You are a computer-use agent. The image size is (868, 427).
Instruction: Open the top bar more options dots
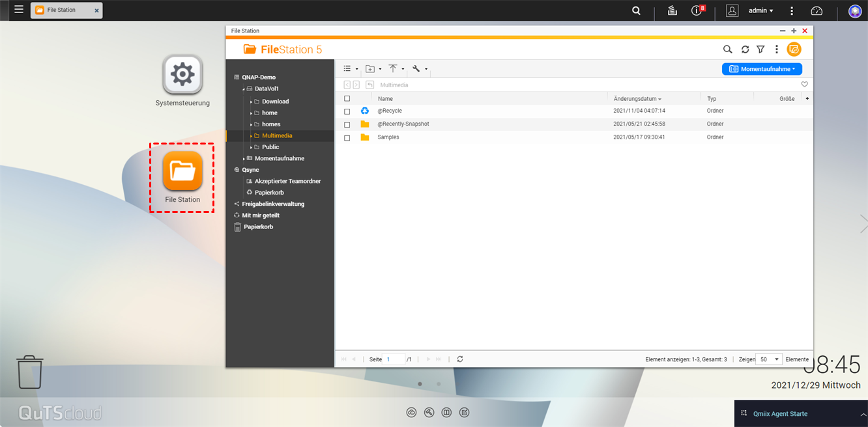[792, 10]
